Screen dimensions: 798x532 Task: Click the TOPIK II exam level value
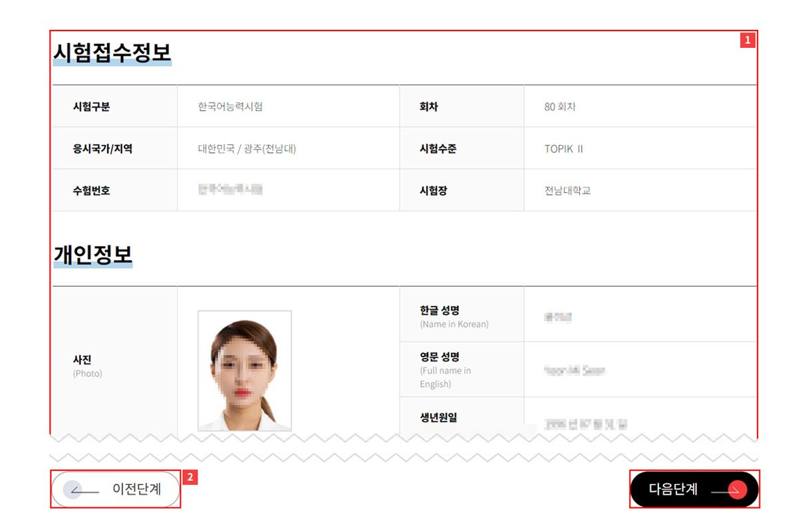coord(563,149)
